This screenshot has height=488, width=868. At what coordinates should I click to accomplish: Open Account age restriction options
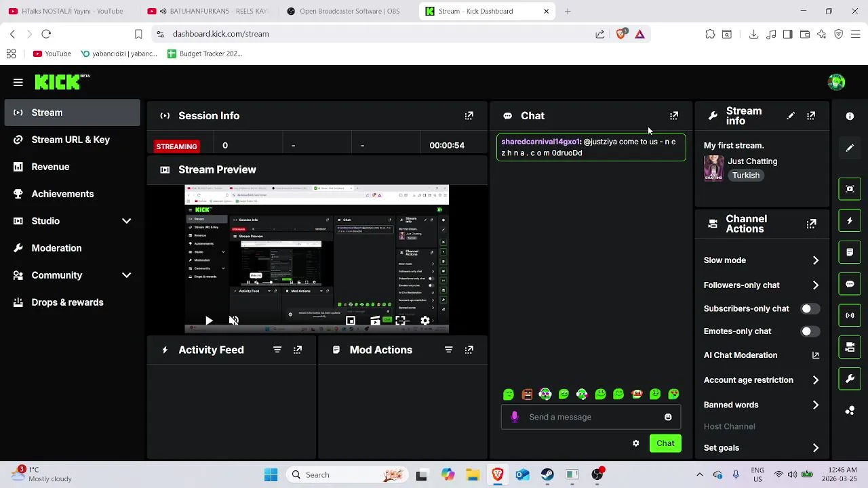[x=762, y=380]
